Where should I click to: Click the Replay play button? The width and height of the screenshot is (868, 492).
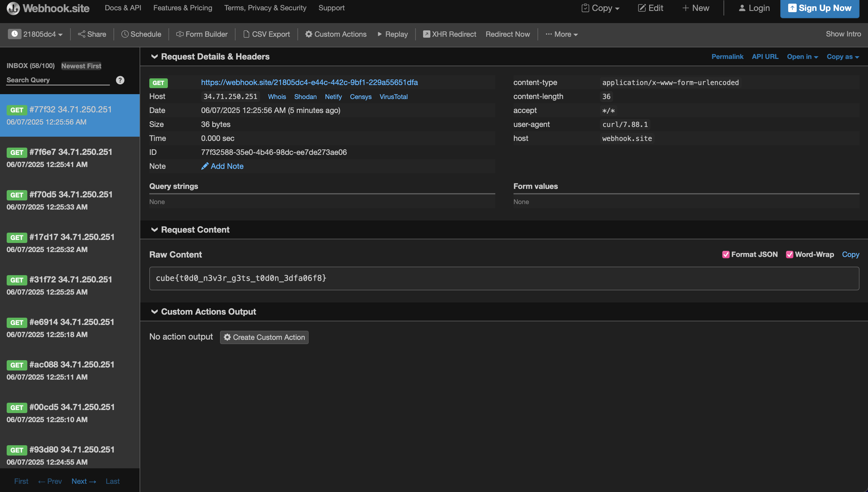(393, 34)
